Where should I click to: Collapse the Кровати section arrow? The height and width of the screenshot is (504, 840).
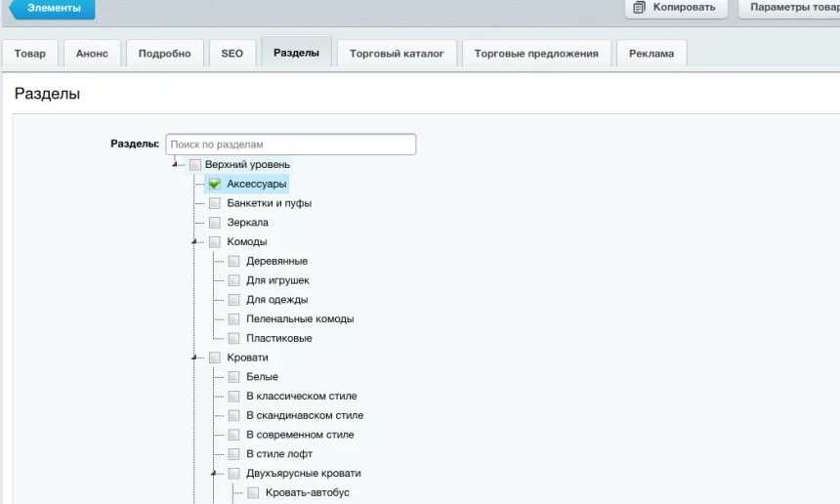pos(195,358)
